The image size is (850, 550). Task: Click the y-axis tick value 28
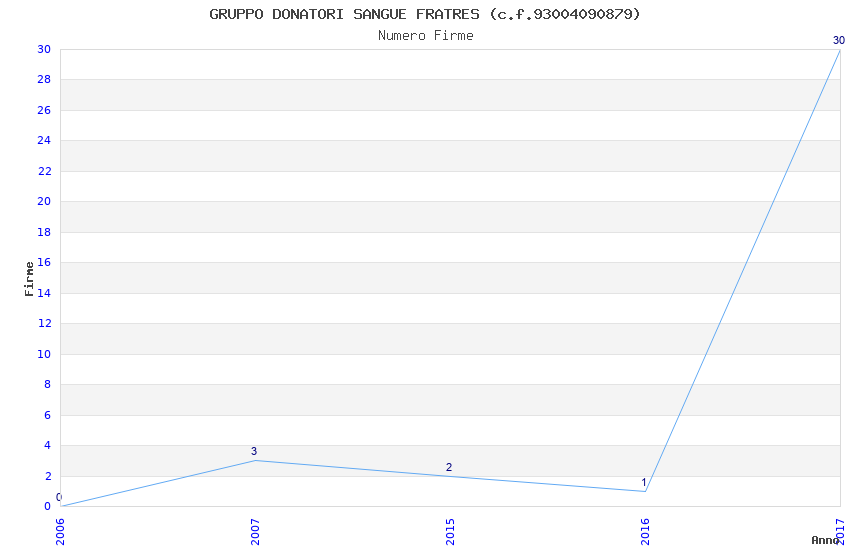point(44,79)
